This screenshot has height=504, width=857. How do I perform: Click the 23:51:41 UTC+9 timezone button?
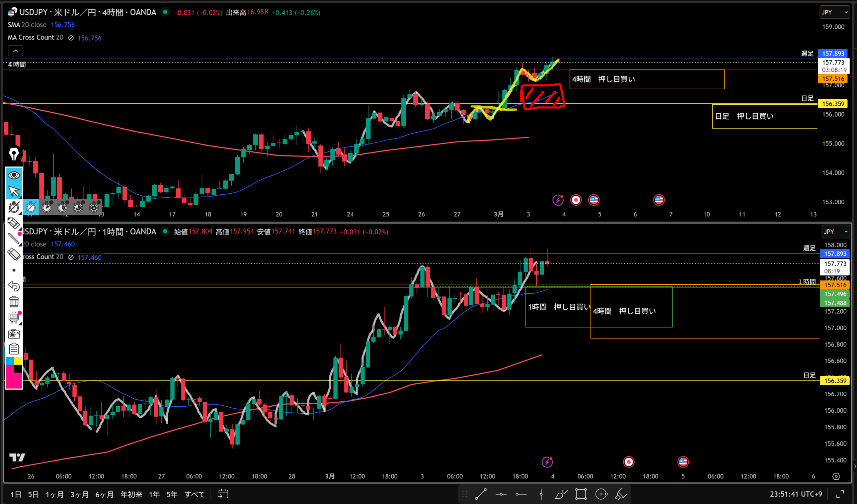click(796, 494)
